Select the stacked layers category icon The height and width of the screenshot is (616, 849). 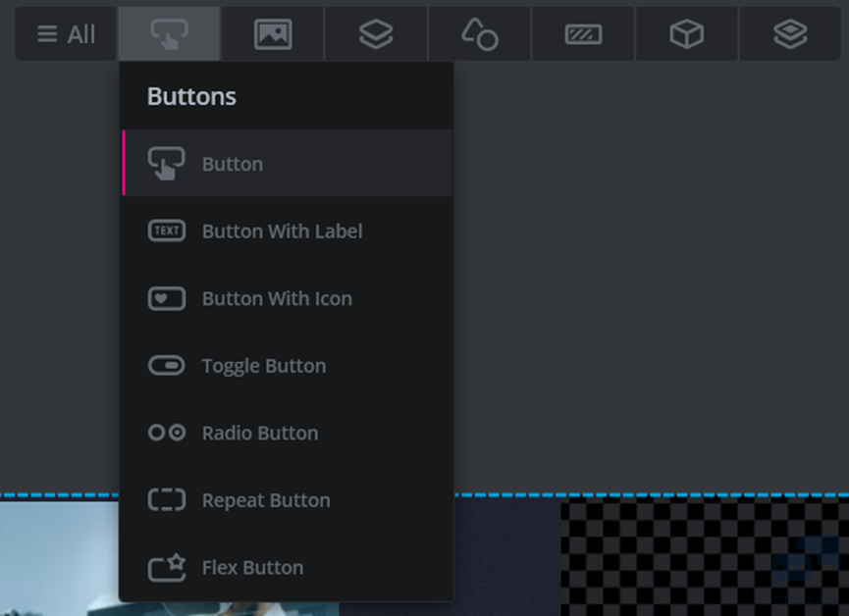tap(376, 34)
